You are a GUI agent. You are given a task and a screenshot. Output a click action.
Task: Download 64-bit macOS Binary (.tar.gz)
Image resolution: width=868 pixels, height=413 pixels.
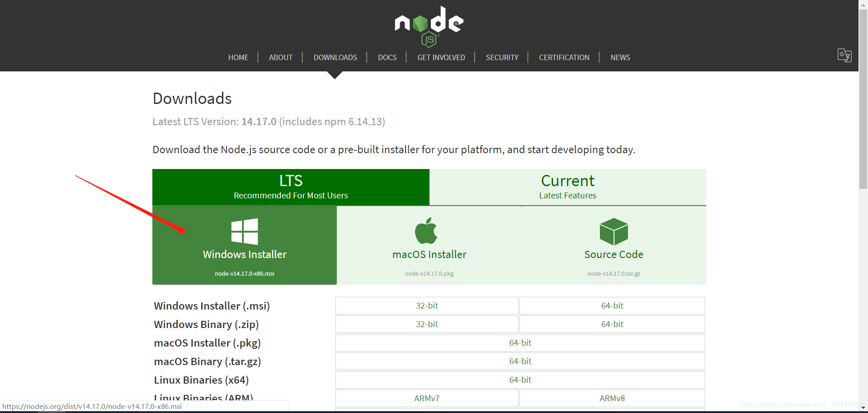pyautogui.click(x=520, y=361)
